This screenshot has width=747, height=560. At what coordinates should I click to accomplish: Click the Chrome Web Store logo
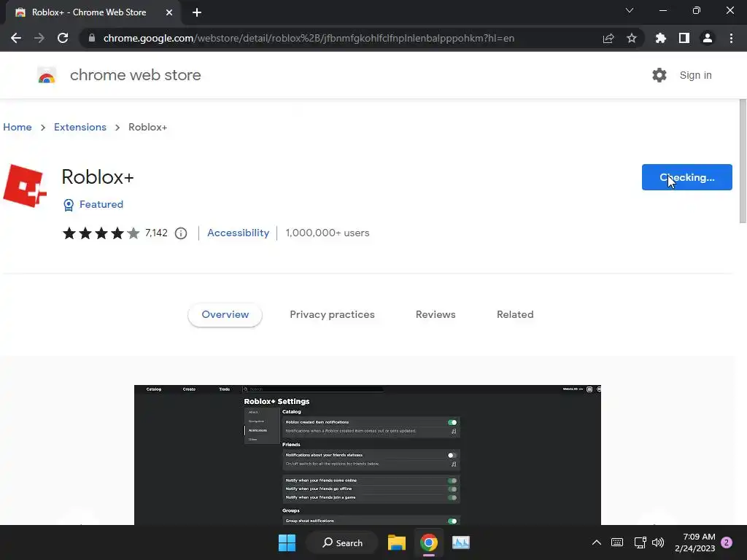pos(47,75)
